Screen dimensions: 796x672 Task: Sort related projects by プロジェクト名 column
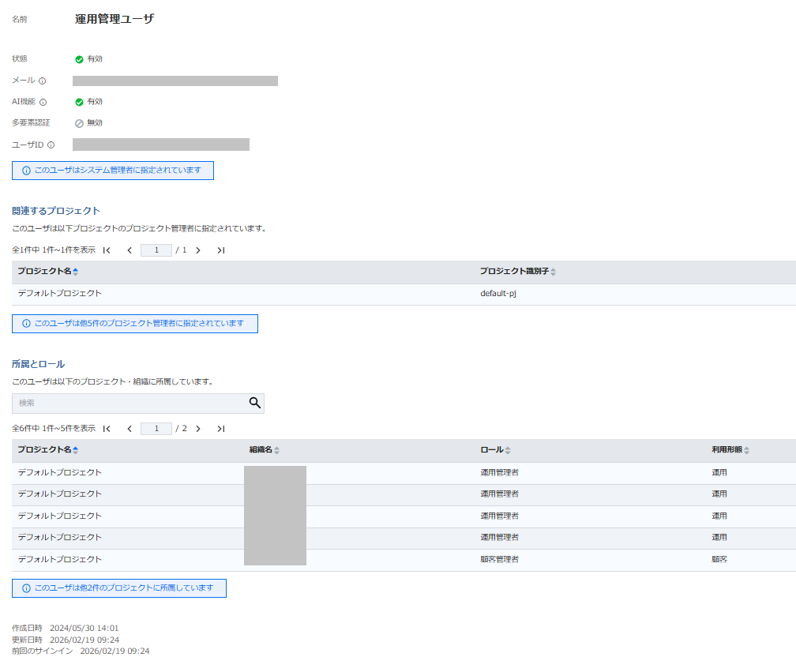pyautogui.click(x=75, y=272)
